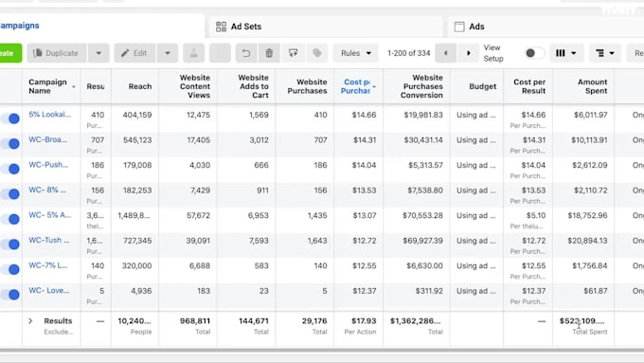Sort by Amount Spent column header
The height and width of the screenshot is (363, 644).
point(592,86)
